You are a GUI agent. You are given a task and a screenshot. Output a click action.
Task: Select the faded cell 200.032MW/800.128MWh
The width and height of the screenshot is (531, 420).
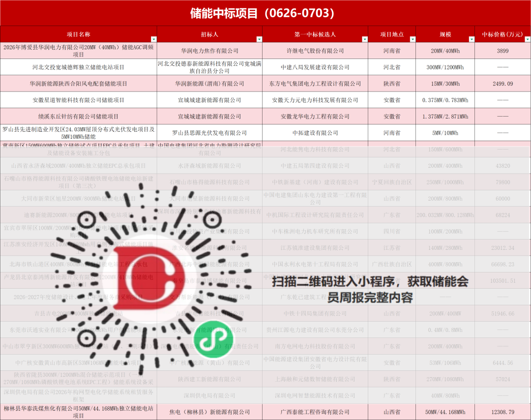[x=445, y=215]
